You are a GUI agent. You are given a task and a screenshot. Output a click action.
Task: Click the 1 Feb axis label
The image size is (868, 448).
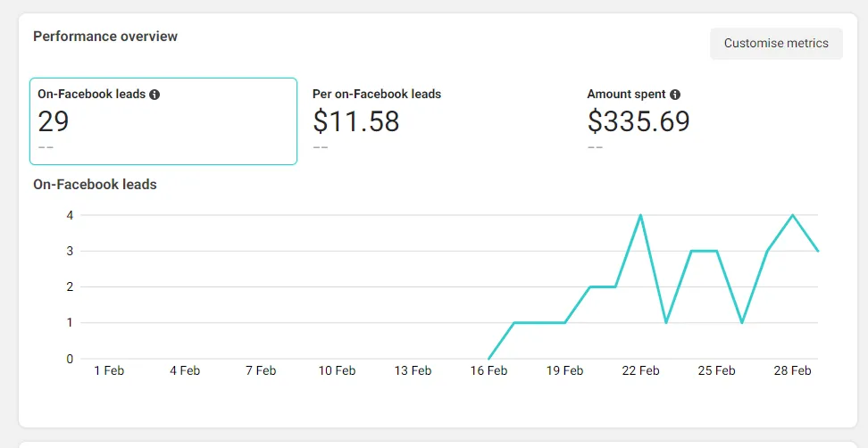109,371
